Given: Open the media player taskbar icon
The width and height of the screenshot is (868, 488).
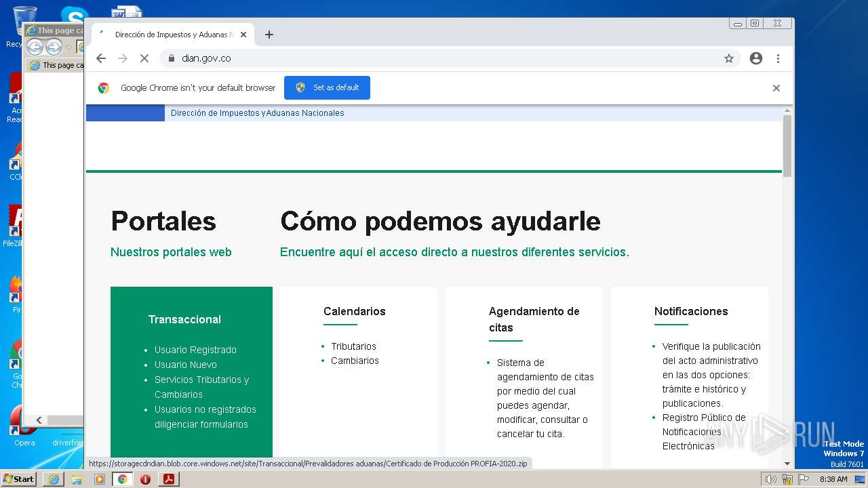Looking at the screenshot, I should 100,479.
